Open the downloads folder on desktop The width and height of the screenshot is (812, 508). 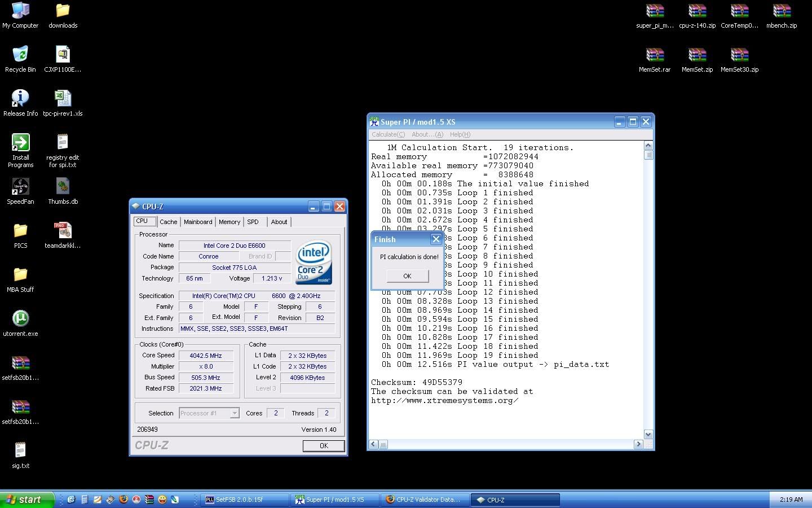pos(63,15)
